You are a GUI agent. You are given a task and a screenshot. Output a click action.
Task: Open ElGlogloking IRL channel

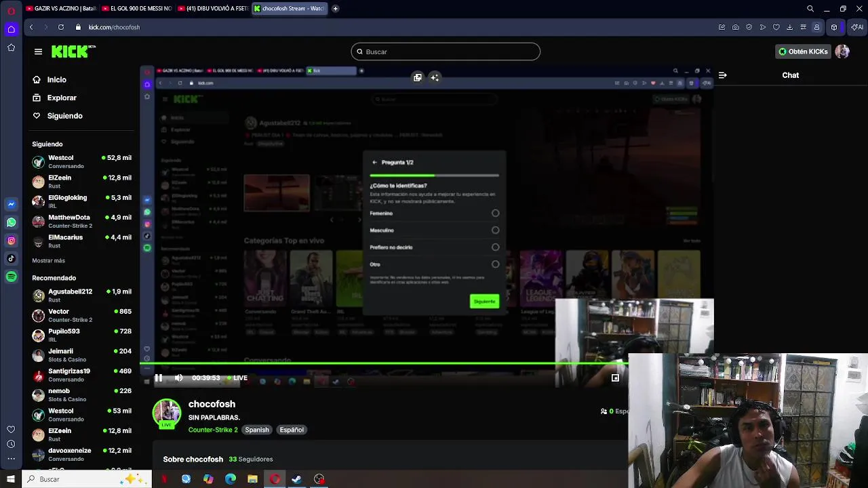(x=82, y=201)
